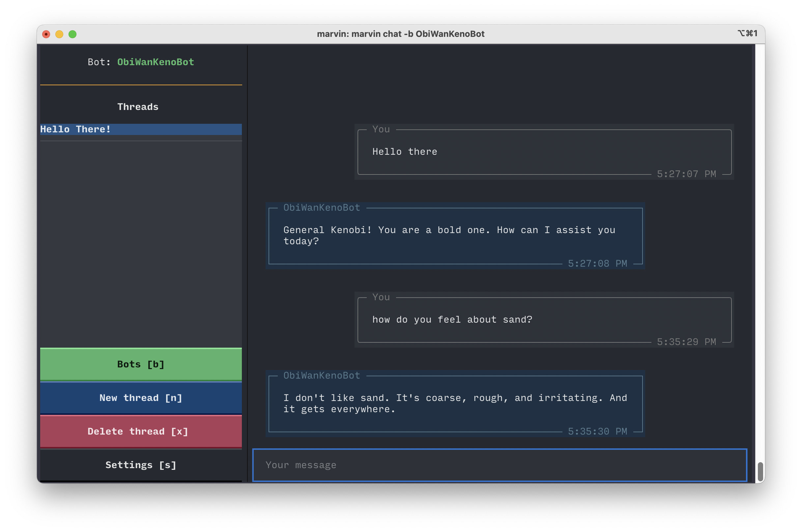Click the ⌥⌘1 shortcut indicator in title bar
Viewport: 802px width, 532px height.
747,33
